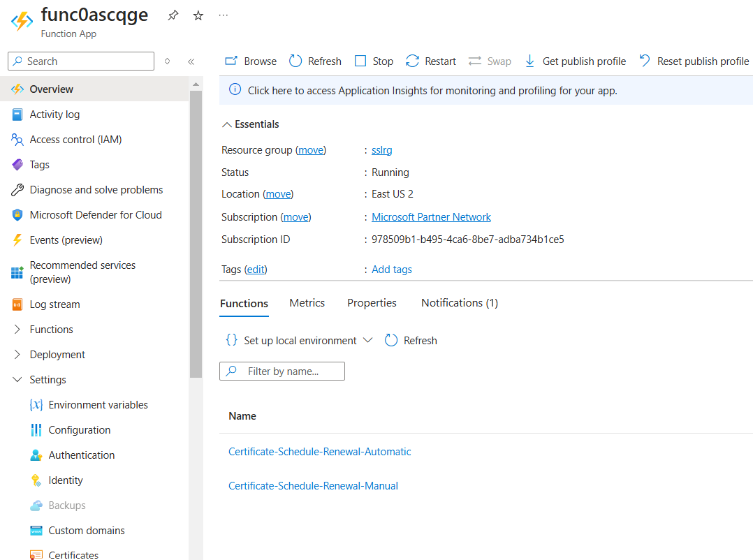Open Microsoft Partner Network subscription link
Image resolution: width=753 pixels, height=560 pixels.
pyautogui.click(x=431, y=217)
